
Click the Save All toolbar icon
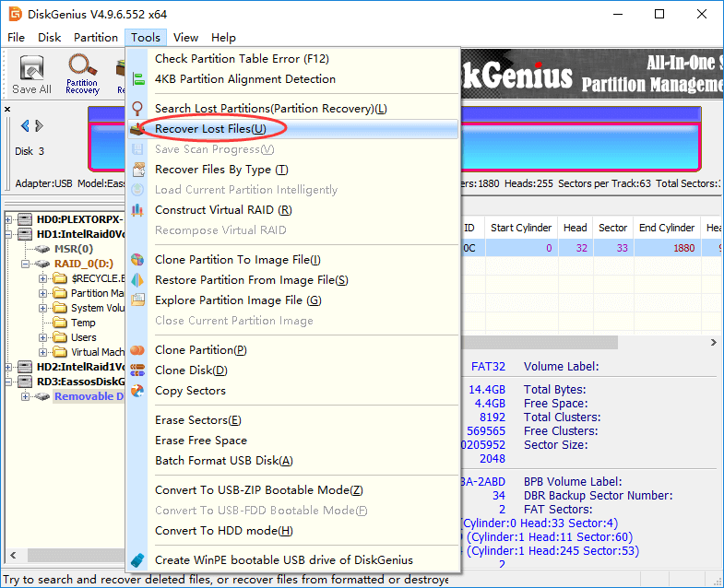[x=31, y=70]
